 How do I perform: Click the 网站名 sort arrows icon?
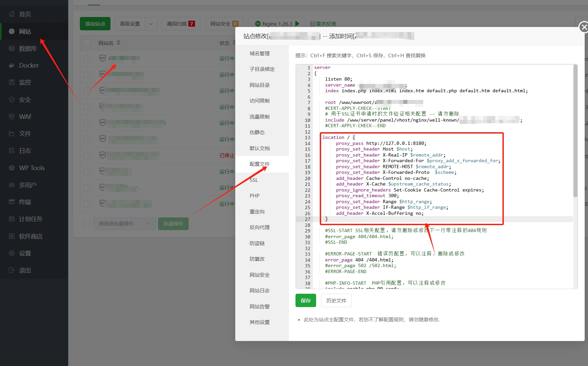click(118, 43)
